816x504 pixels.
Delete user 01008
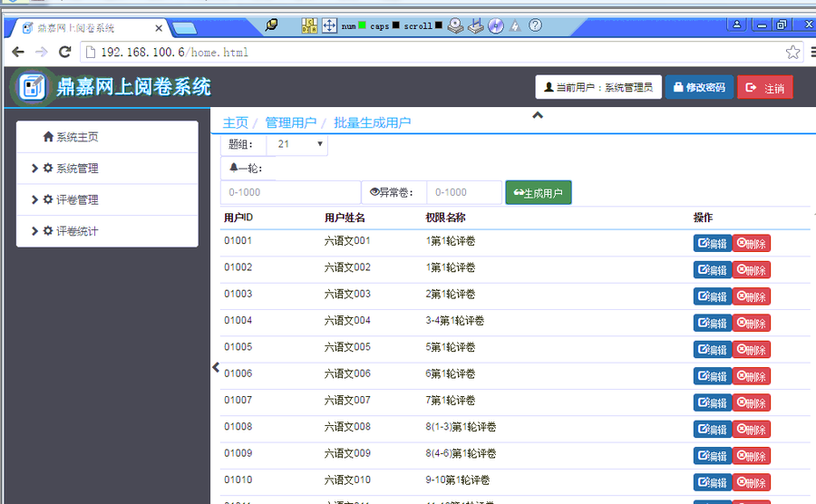752,429
